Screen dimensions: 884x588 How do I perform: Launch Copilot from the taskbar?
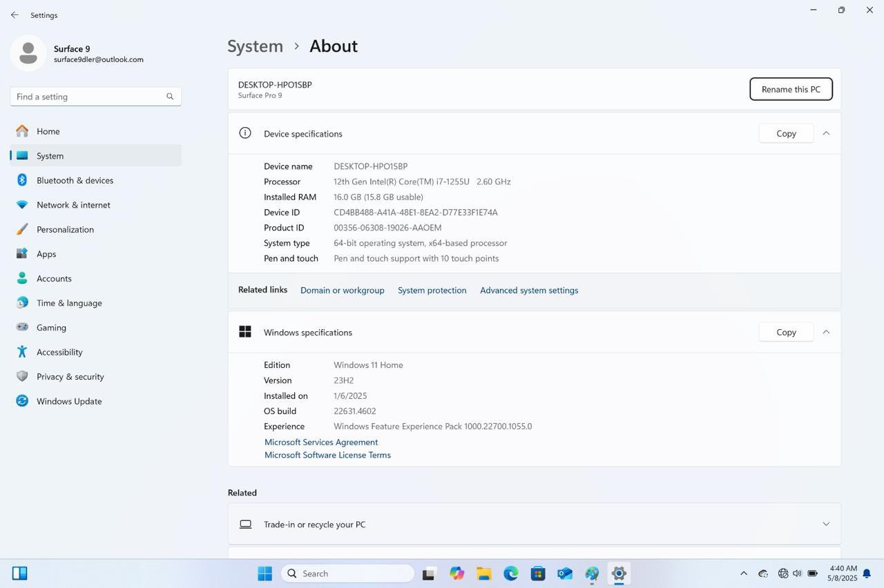[457, 574]
